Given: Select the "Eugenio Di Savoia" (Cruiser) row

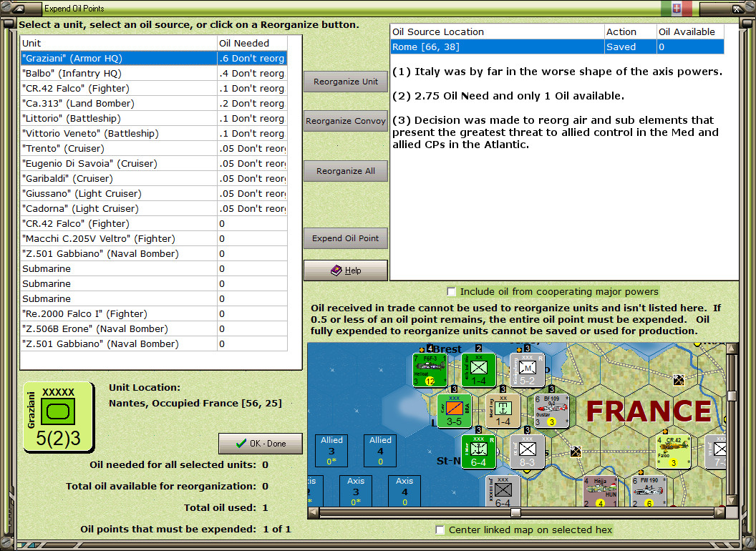Looking at the screenshot, I should point(154,163).
